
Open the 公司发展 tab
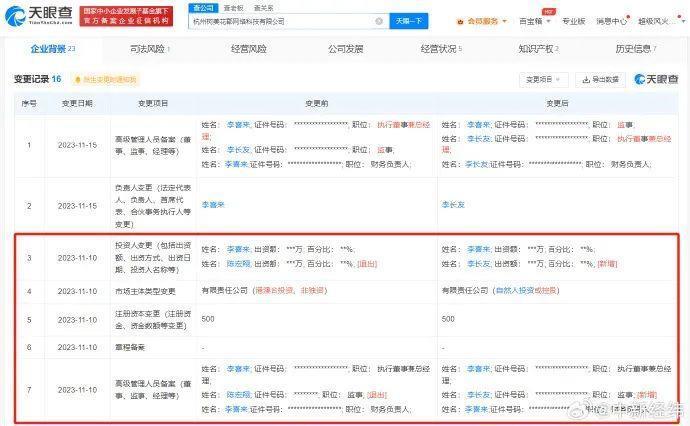345,49
